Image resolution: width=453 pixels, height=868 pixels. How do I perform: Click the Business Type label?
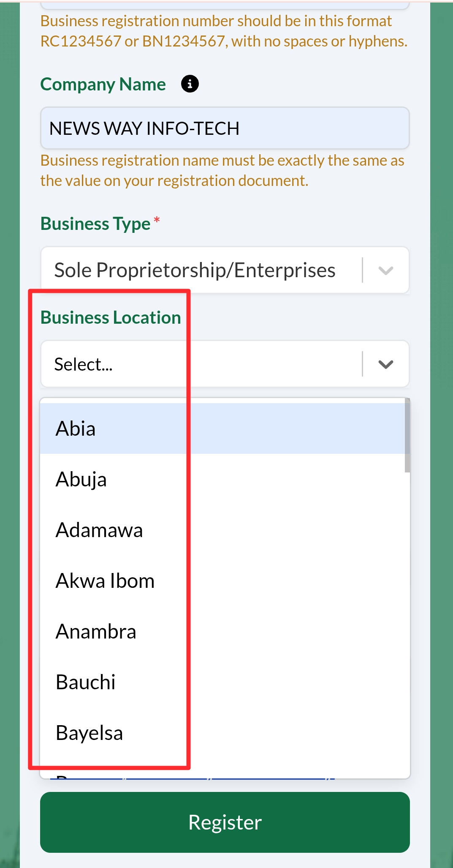(x=95, y=224)
